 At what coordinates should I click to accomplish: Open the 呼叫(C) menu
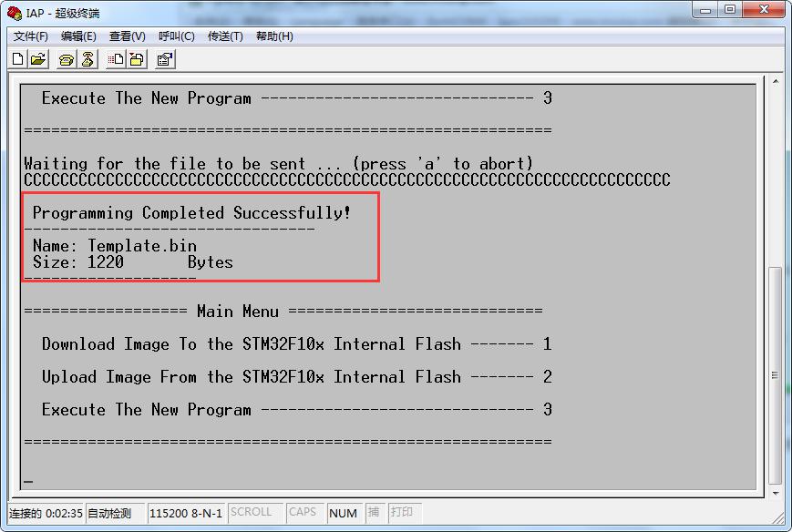coord(176,36)
